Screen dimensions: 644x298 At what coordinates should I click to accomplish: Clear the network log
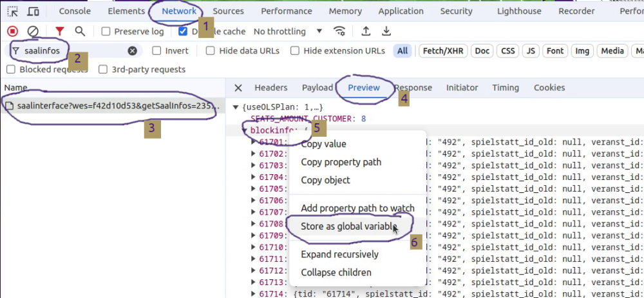(x=33, y=31)
